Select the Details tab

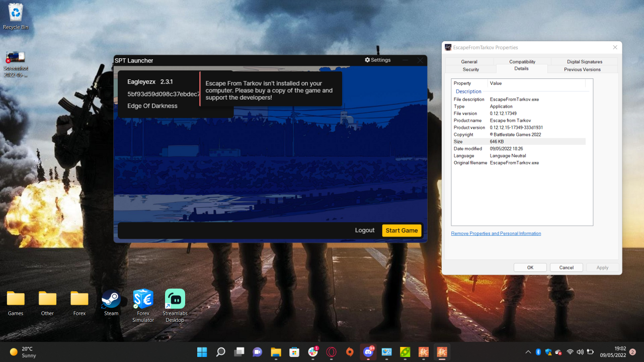522,68
